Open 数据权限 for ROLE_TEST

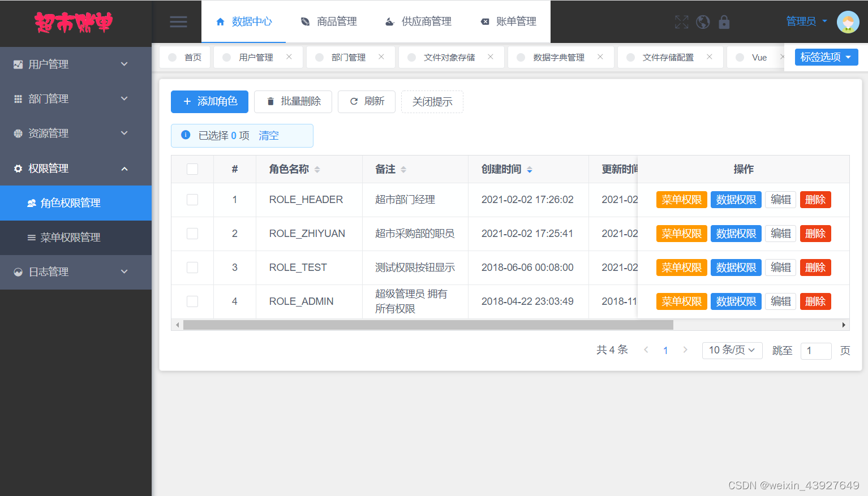click(x=736, y=268)
